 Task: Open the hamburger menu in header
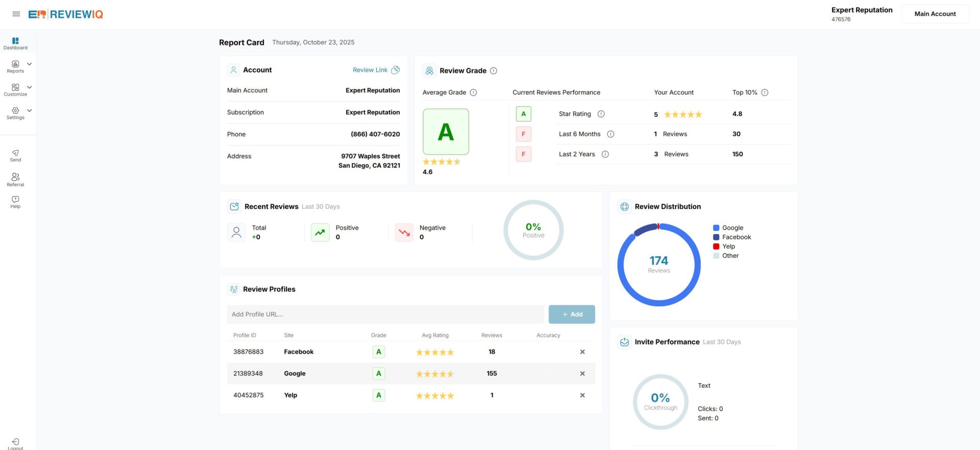16,14
